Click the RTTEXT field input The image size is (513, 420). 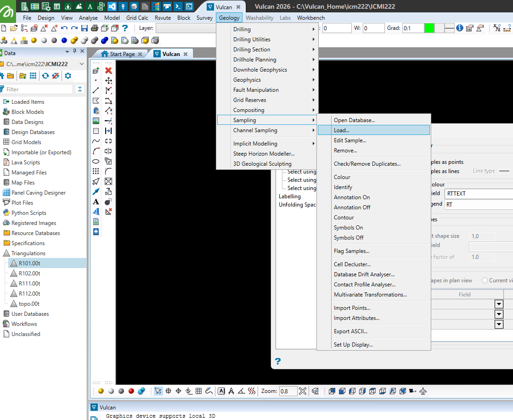coord(478,194)
